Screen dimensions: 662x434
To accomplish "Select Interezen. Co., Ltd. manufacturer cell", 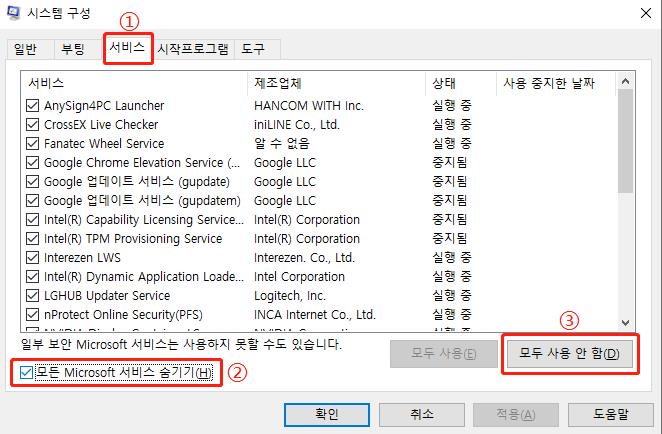I will click(x=304, y=258).
